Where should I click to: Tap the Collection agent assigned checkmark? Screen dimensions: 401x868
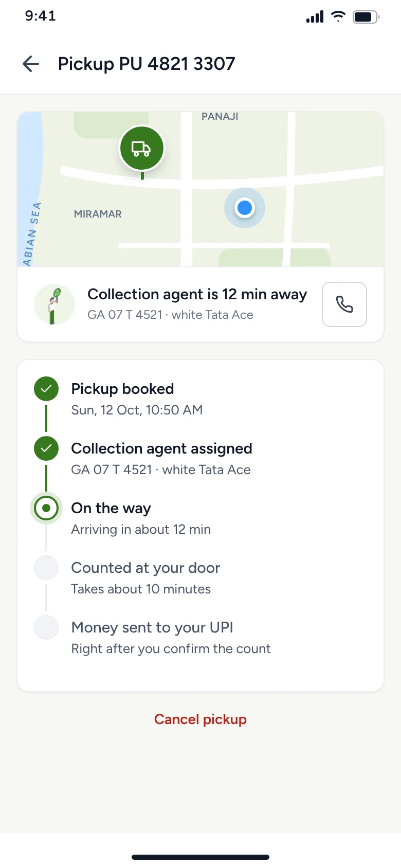46,448
